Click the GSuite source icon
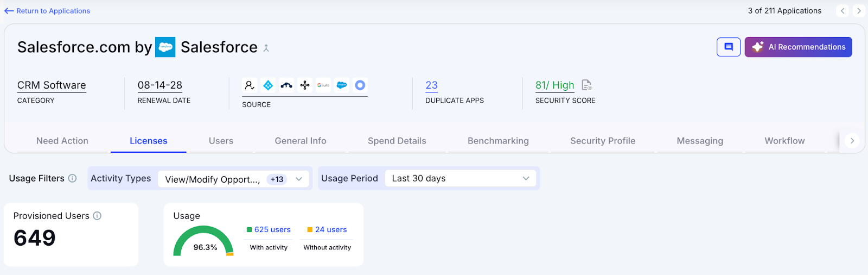Viewport: 868px width, 275px height. click(x=323, y=85)
